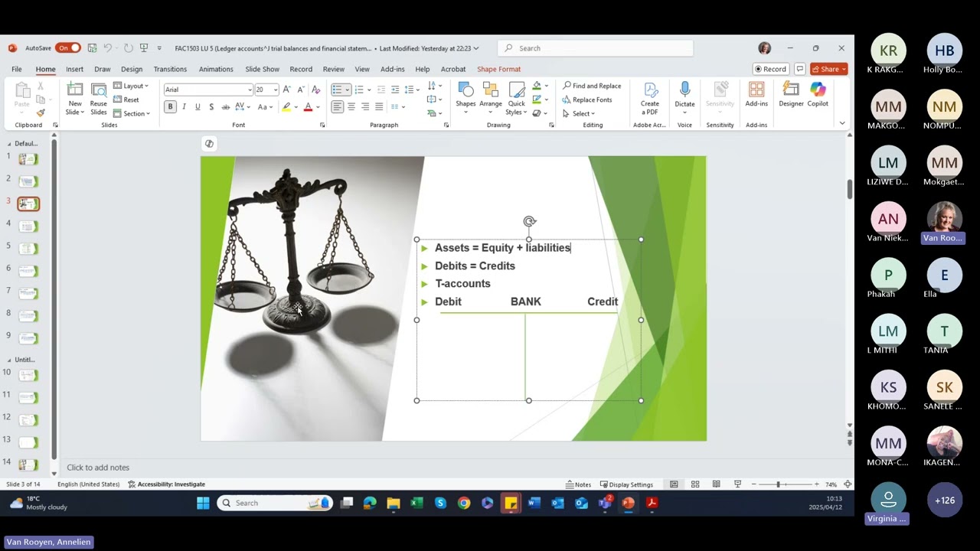Open the font size 20 dropdown

(x=275, y=90)
